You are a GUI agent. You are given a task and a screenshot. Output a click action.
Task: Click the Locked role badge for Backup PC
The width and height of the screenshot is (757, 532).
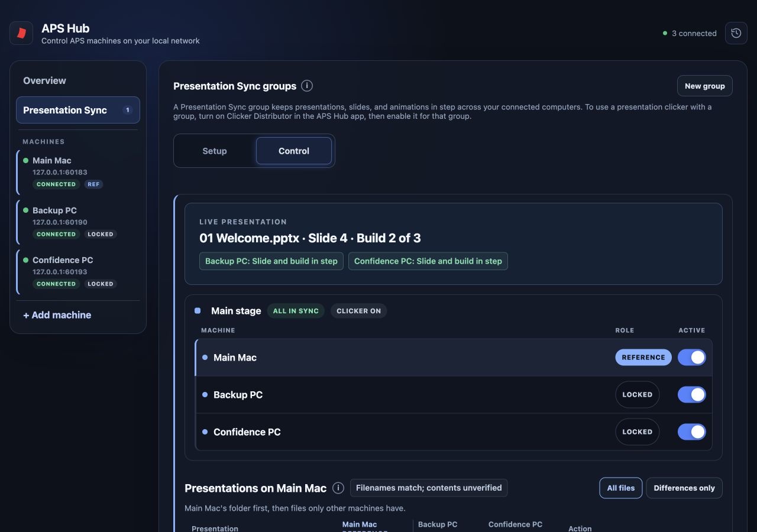pyautogui.click(x=638, y=394)
